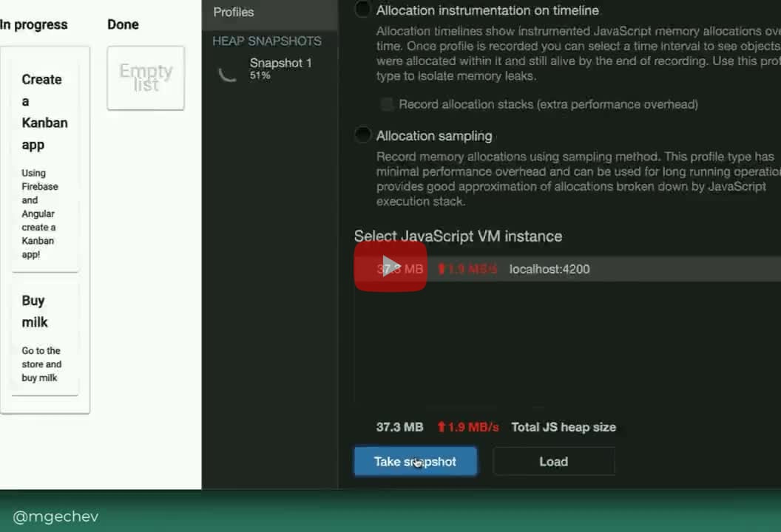Click the Done column heading

click(123, 24)
